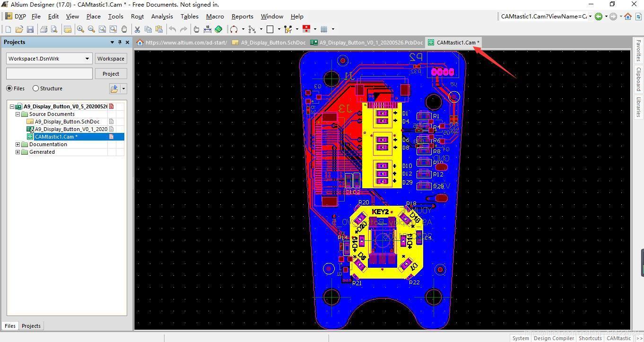
Task: Open the Design Compiler panel button
Action: tap(554, 338)
